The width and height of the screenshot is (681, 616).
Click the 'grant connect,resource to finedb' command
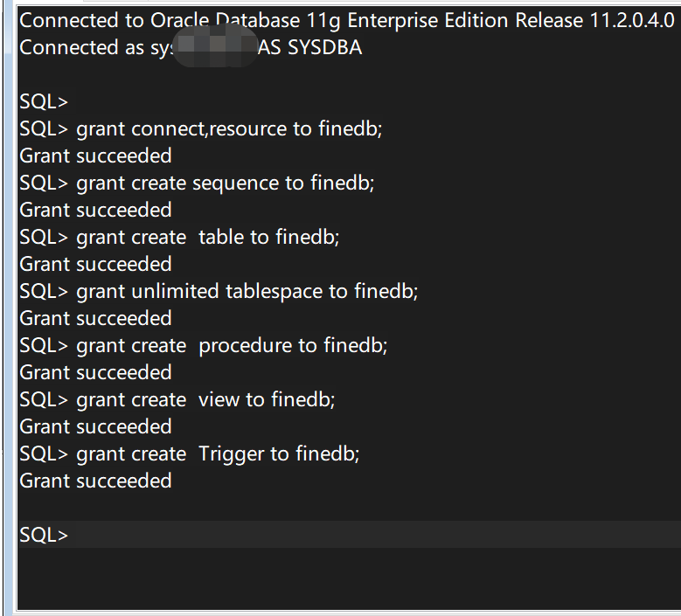pyautogui.click(x=229, y=128)
